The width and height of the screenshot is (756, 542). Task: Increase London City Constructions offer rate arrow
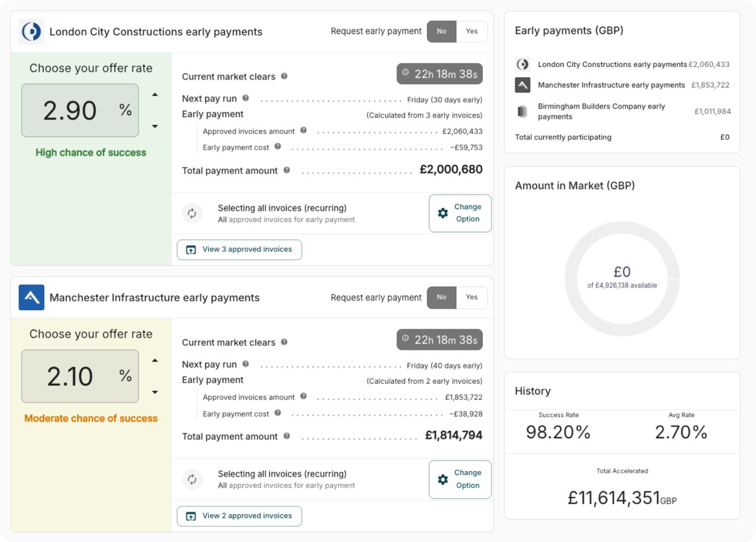point(155,95)
